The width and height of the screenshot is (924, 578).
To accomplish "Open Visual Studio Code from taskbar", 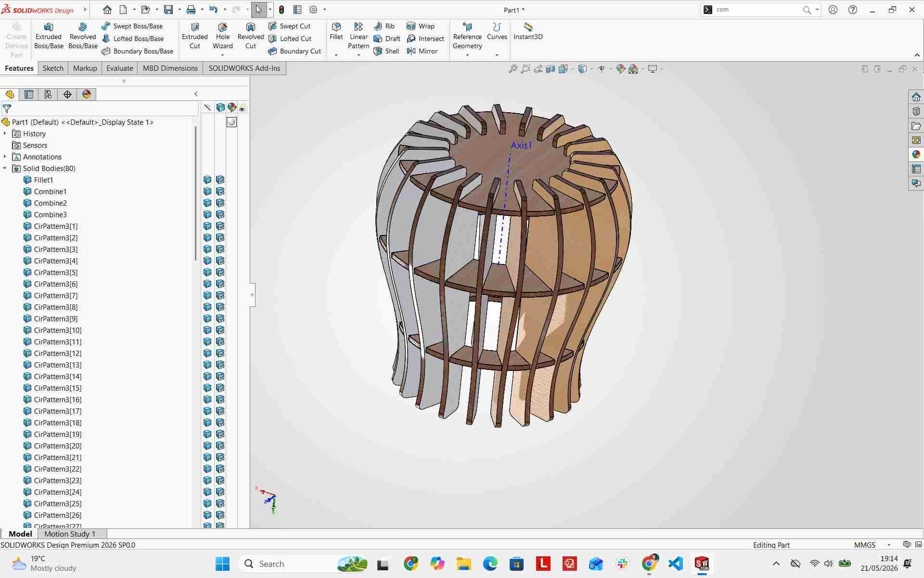I will click(675, 564).
